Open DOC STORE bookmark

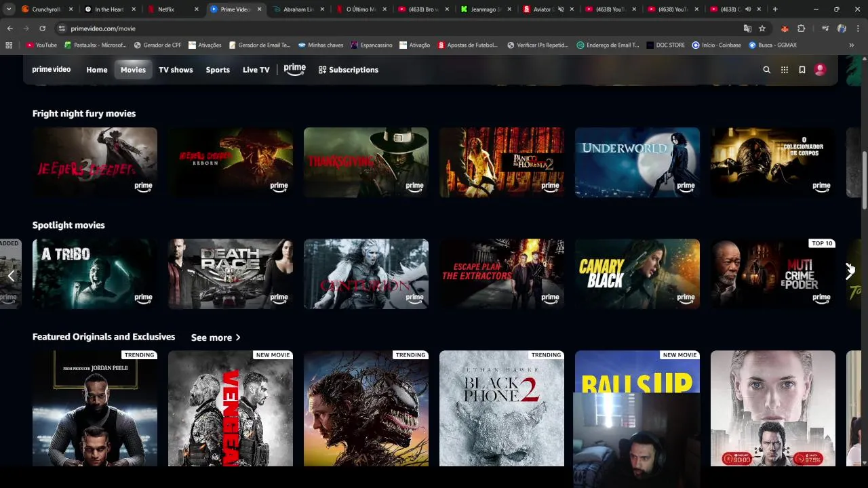(665, 45)
